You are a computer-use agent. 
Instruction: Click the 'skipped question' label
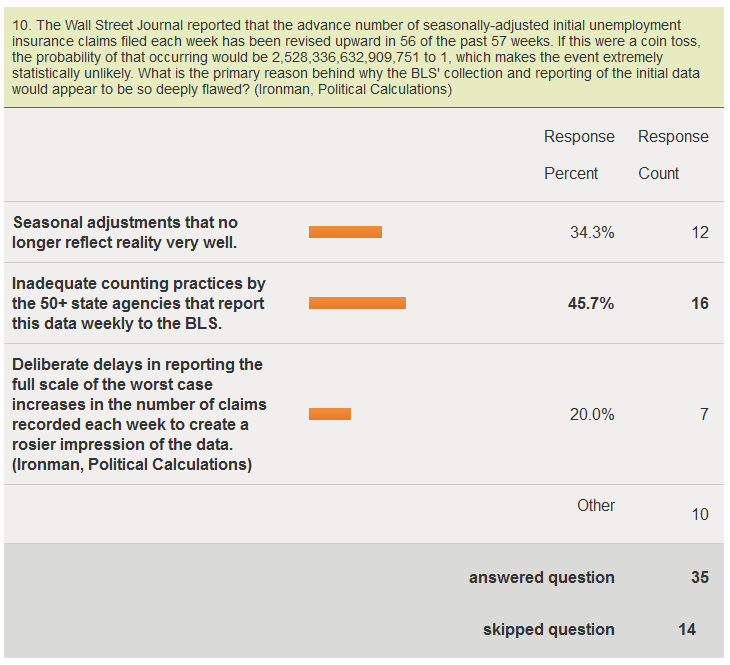(548, 630)
